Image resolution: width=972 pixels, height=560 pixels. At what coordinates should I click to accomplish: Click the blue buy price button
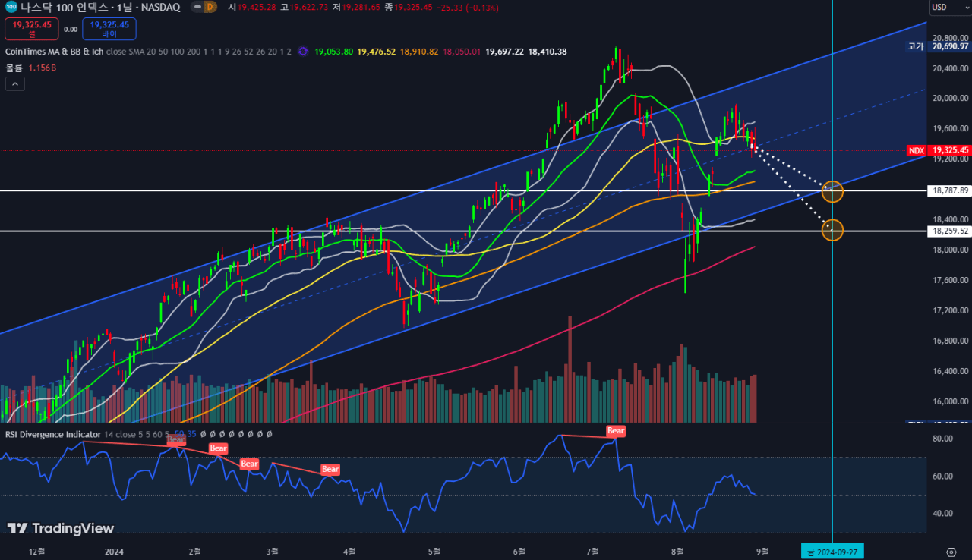click(x=109, y=29)
